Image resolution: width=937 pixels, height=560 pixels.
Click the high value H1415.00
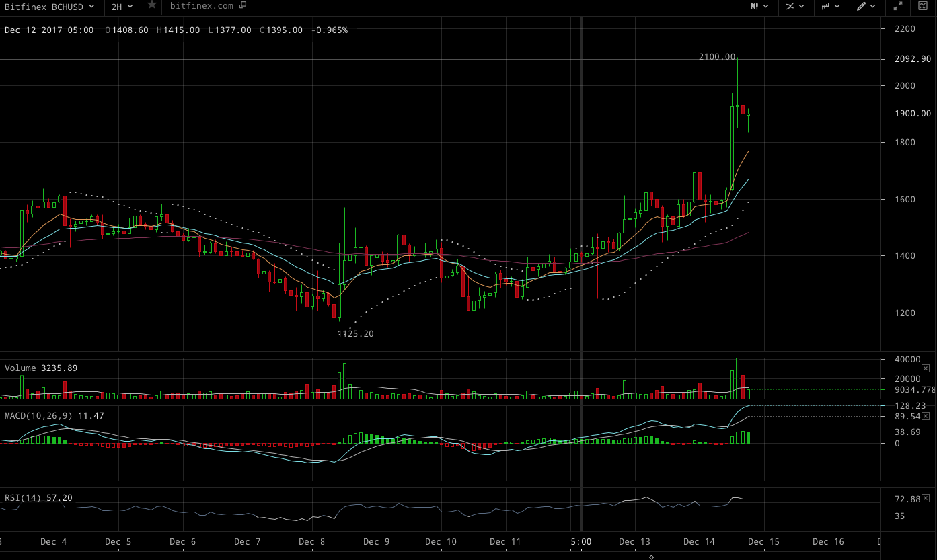pyautogui.click(x=178, y=30)
